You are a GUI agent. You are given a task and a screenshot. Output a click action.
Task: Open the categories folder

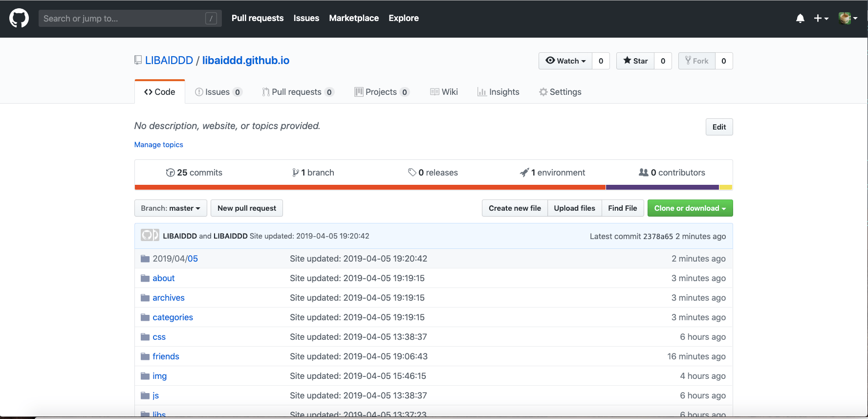[173, 317]
